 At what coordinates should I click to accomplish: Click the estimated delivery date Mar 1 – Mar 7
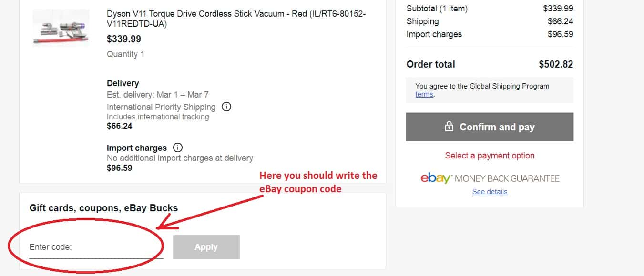point(157,94)
